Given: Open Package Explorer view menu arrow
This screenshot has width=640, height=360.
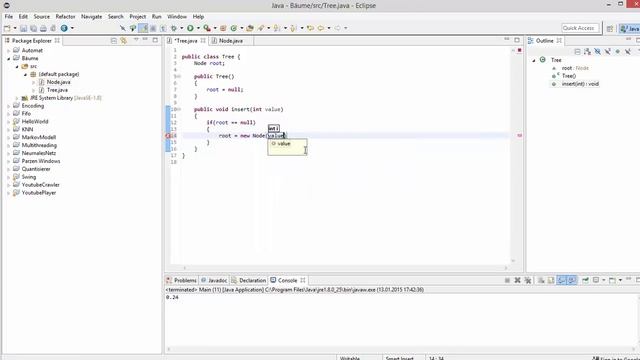Looking at the screenshot, I should (x=136, y=40).
